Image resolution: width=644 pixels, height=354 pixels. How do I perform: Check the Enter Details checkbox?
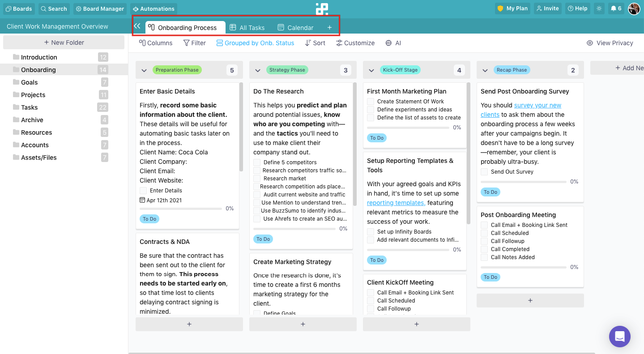click(143, 191)
